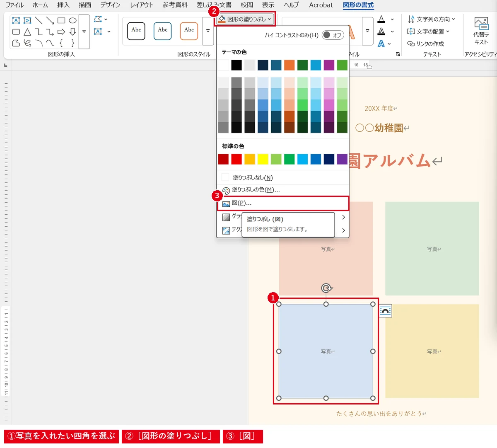Open the text fill color dropdown arrow

[392, 19]
